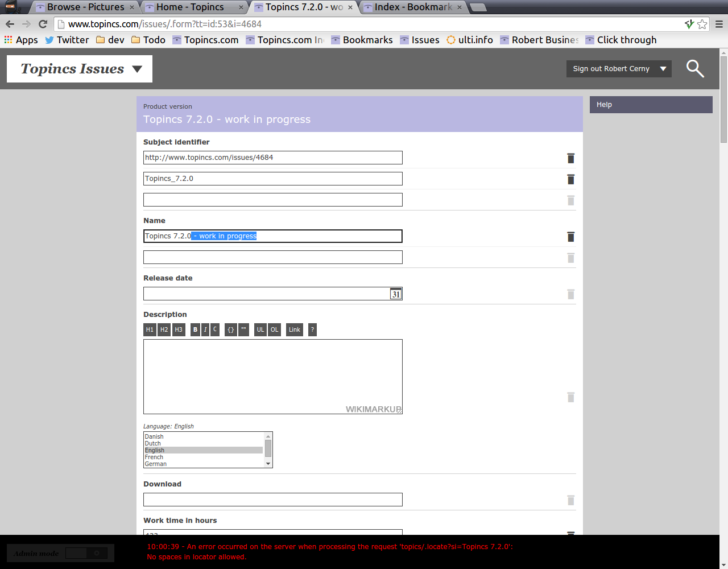This screenshot has height=569, width=728.
Task: Open the Release date calendar picker
Action: coord(396,294)
